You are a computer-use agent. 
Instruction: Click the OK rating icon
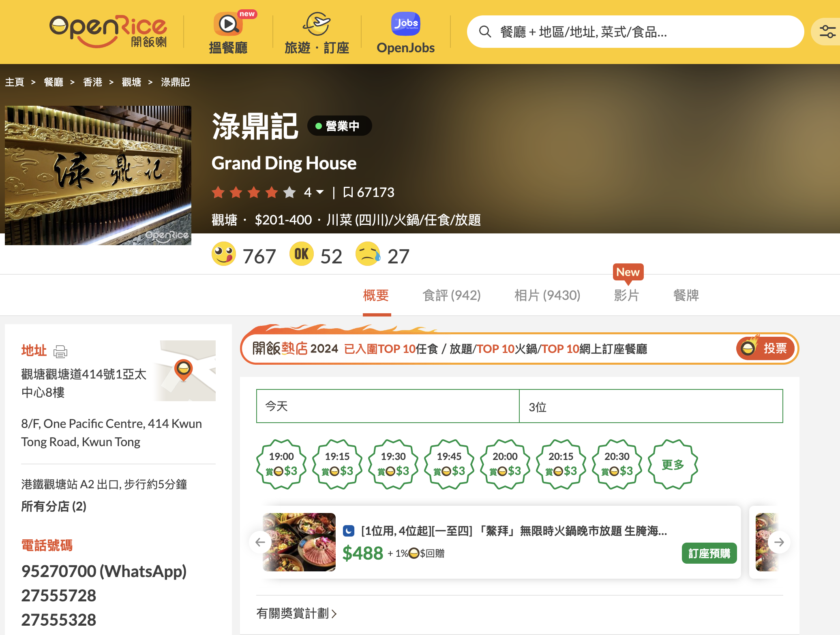(302, 254)
